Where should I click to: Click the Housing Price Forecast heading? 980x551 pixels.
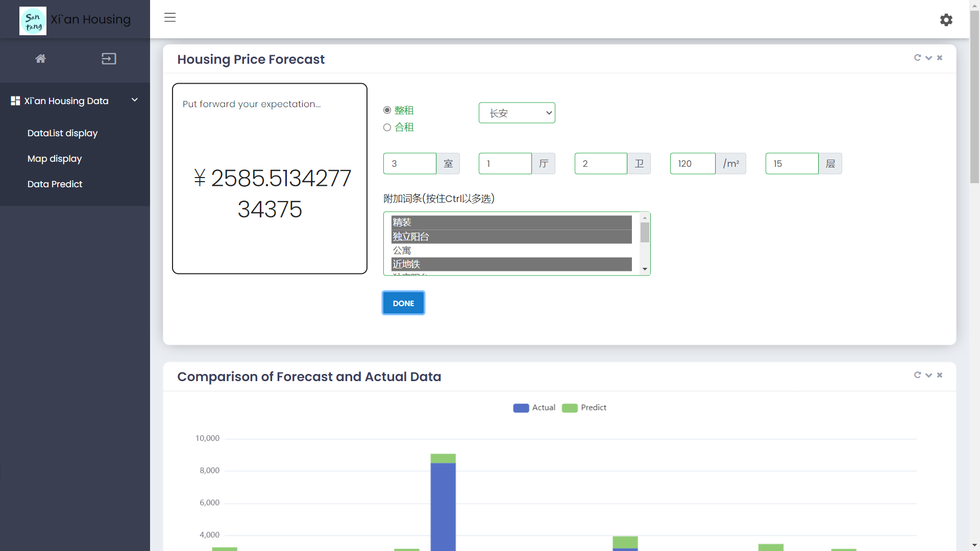pyautogui.click(x=251, y=60)
